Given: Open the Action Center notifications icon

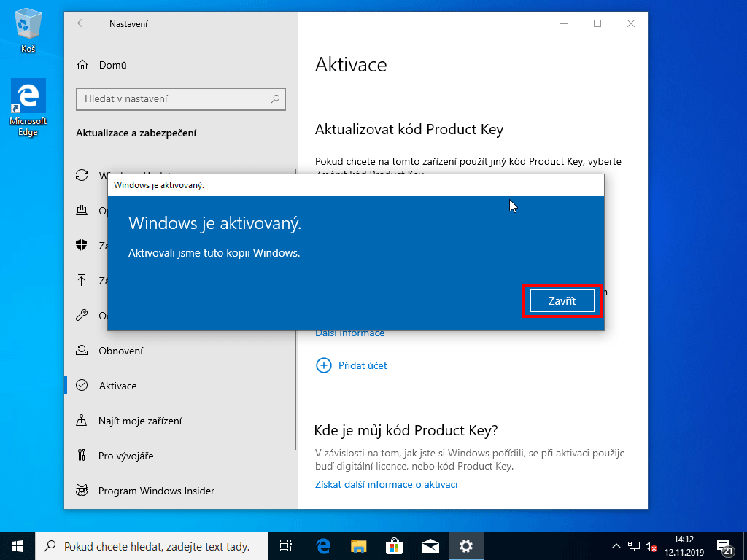Looking at the screenshot, I should coord(724,547).
